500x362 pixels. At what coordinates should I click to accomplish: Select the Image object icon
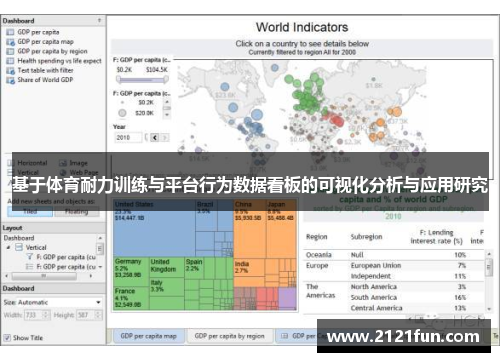click(x=63, y=163)
